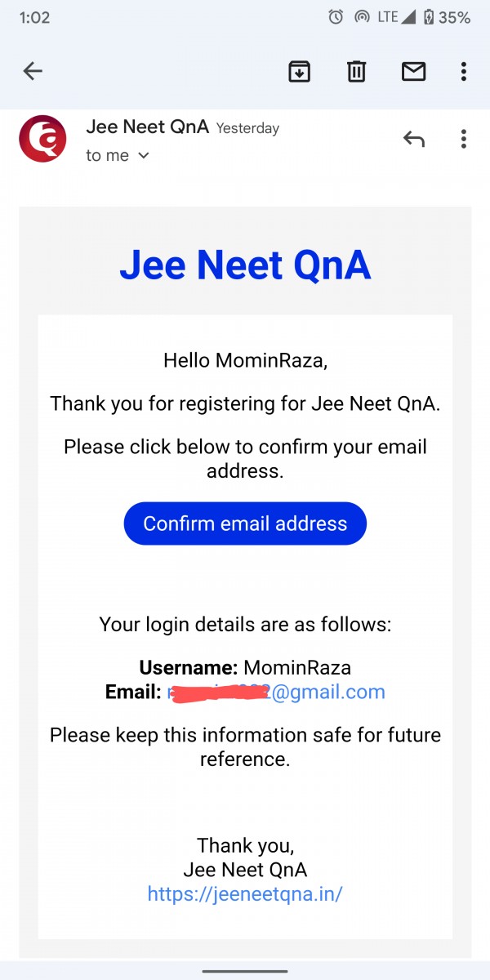Screen dimensions: 490x980
Task: Expand recipient details next to "to me"
Action: [144, 155]
